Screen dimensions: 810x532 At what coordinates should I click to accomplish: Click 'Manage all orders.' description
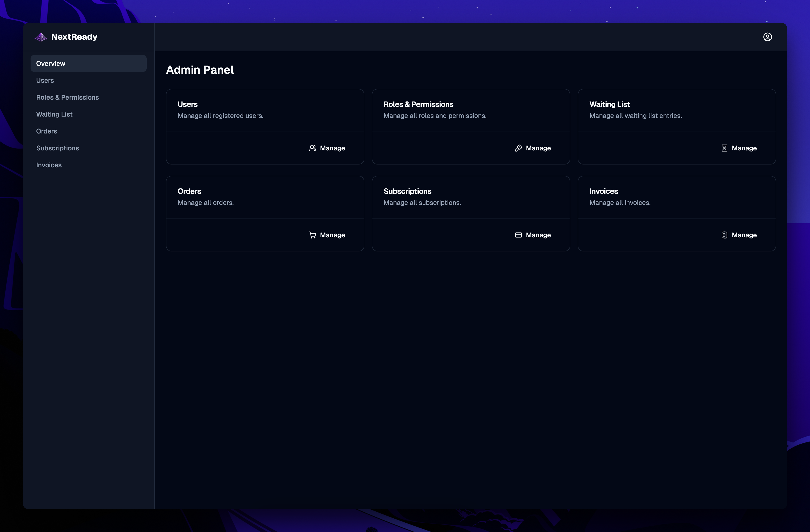click(206, 203)
